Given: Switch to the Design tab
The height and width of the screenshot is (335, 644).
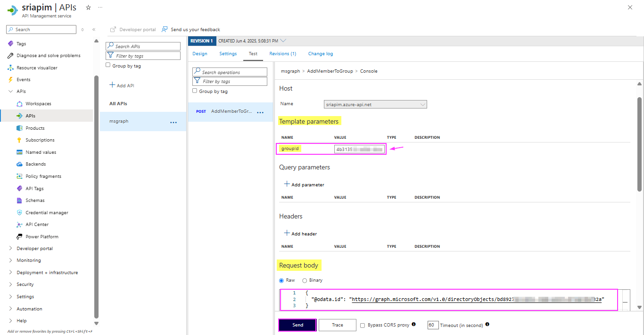Looking at the screenshot, I should pyautogui.click(x=200, y=54).
